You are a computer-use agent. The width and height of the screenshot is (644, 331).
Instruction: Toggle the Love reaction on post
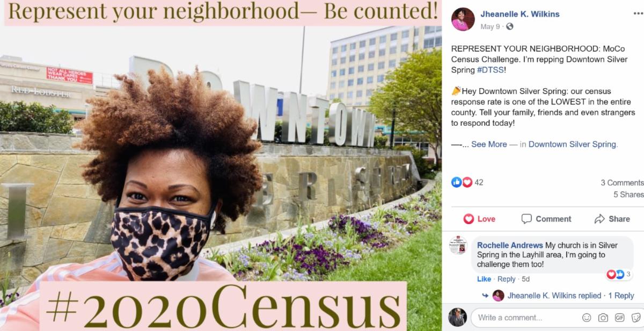point(479,219)
